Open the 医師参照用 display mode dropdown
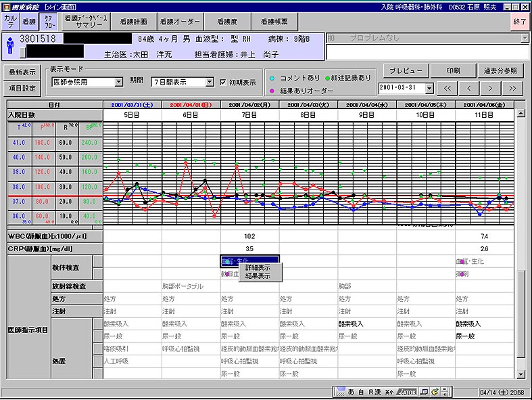 (120, 82)
